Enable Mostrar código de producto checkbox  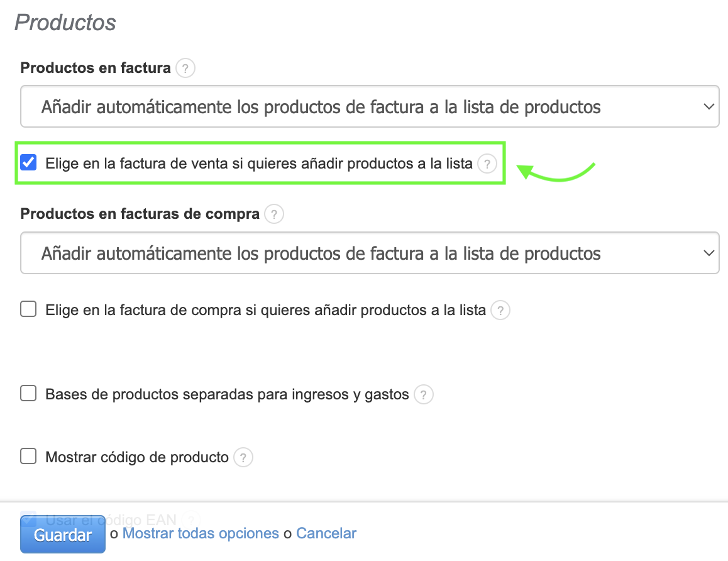tap(28, 457)
